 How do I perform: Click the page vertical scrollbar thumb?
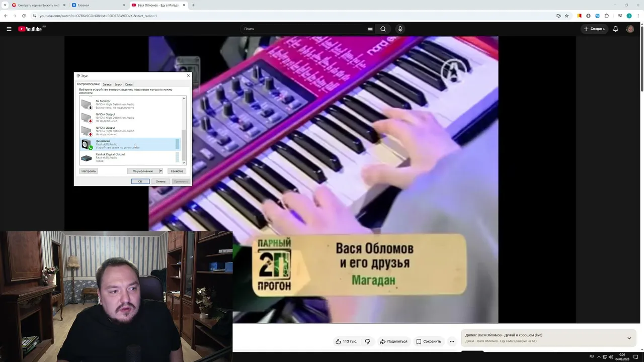pos(641,58)
